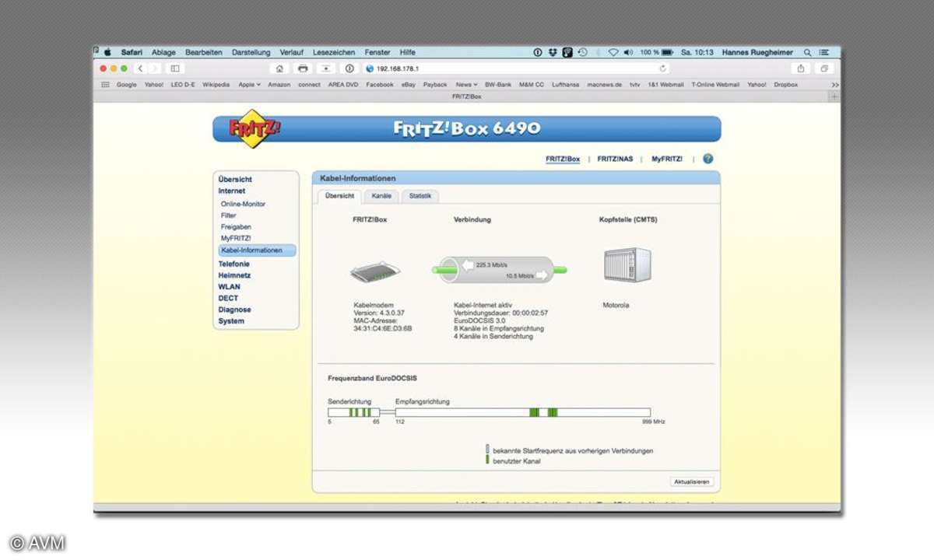Viewport: 934px width, 560px height.
Task: Open the Diagnose section
Action: pos(234,310)
